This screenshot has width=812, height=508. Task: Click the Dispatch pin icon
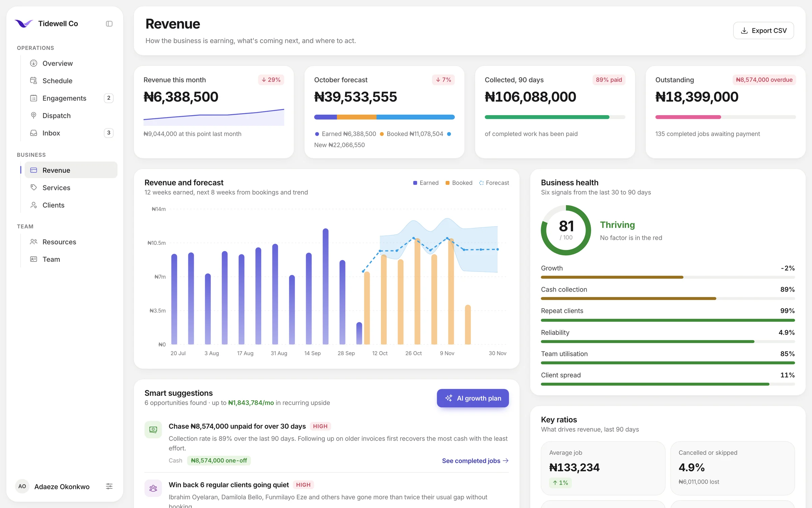(x=33, y=115)
